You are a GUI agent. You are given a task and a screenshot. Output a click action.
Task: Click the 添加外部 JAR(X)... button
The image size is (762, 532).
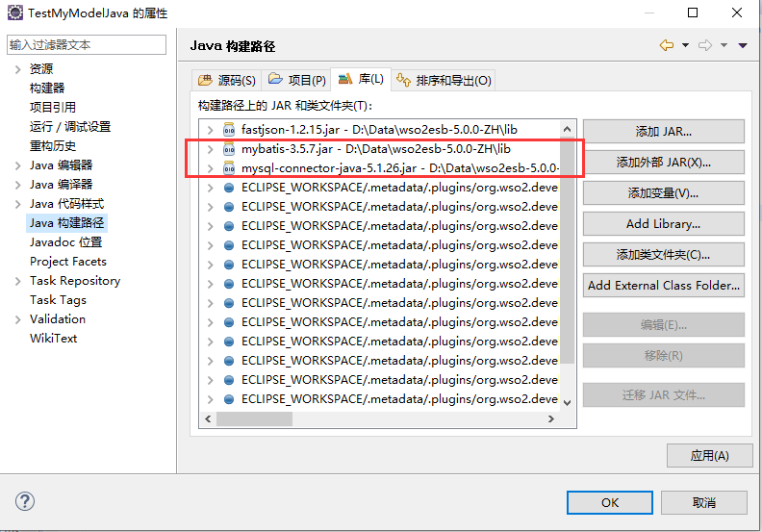point(663,163)
